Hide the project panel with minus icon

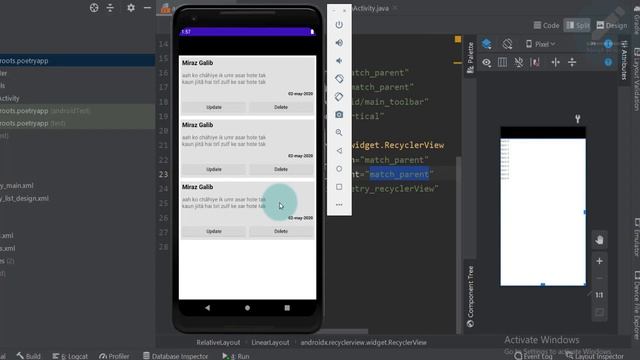pyautogui.click(x=147, y=8)
